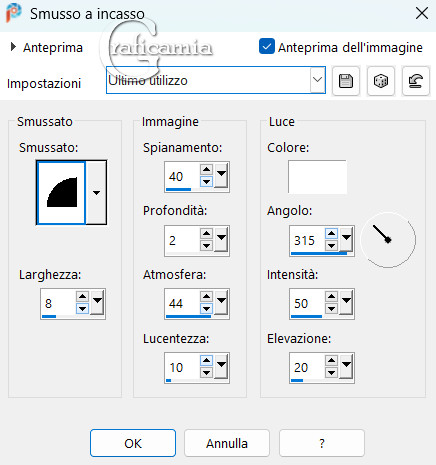
Task: Decrease Larghezza with the down arrow
Action: tap(82, 309)
